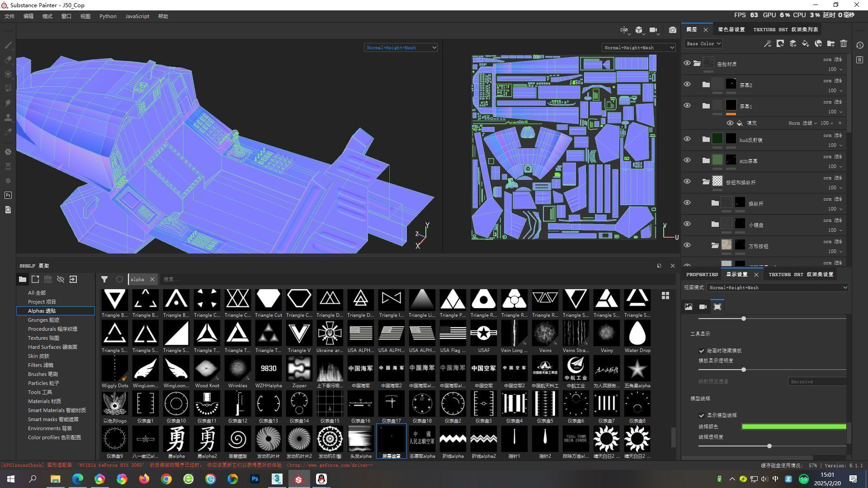Click the screenshot camera icon
Viewport: 868px width, 488px height.
(673, 30)
